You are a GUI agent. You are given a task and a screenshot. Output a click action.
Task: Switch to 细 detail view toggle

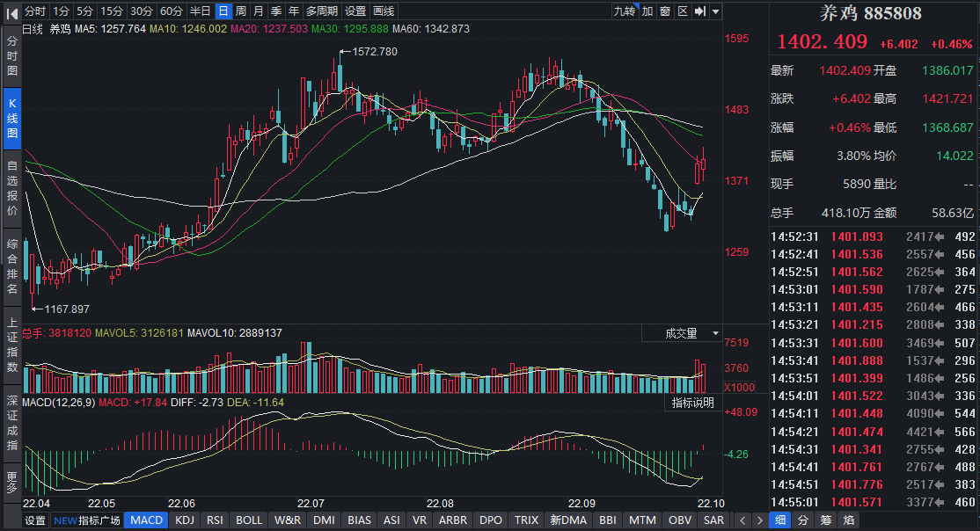click(779, 520)
